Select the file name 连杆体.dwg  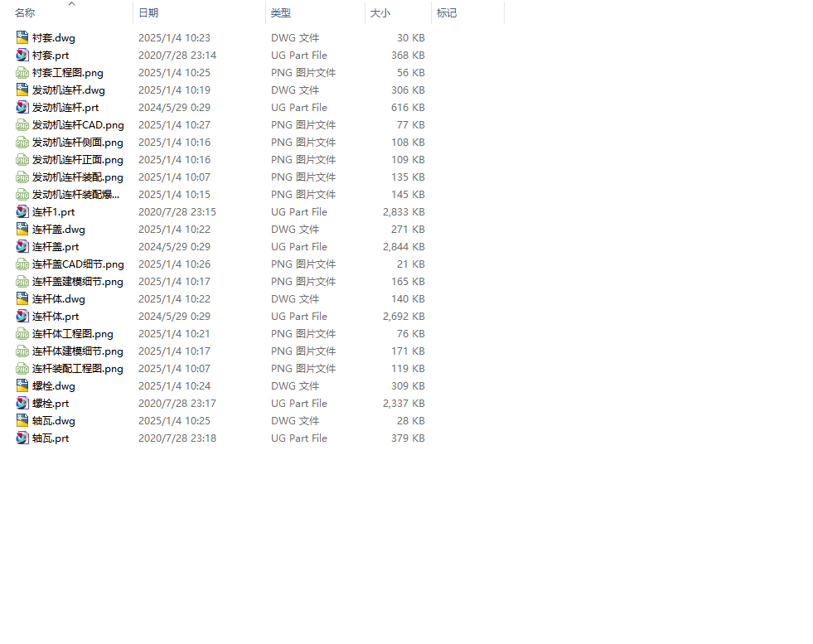coord(59,299)
